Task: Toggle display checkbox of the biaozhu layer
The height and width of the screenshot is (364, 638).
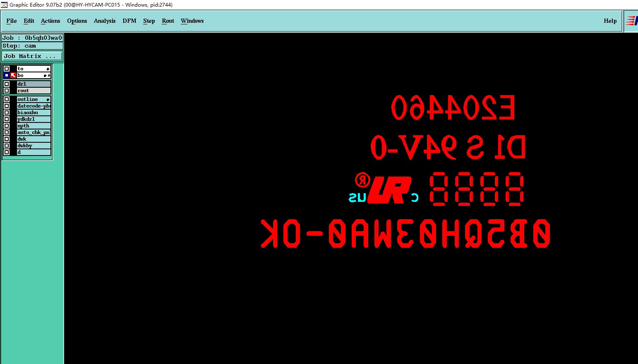Action: pyautogui.click(x=7, y=113)
